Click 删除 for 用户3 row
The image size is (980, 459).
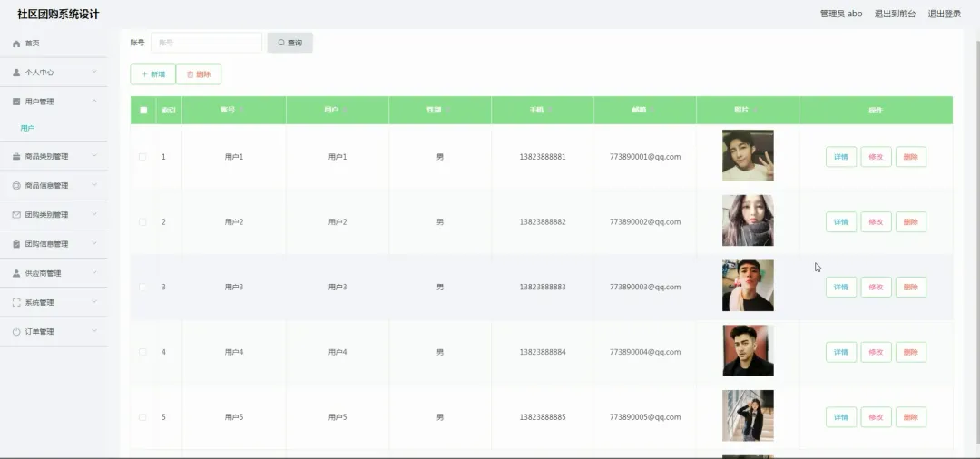coord(911,287)
